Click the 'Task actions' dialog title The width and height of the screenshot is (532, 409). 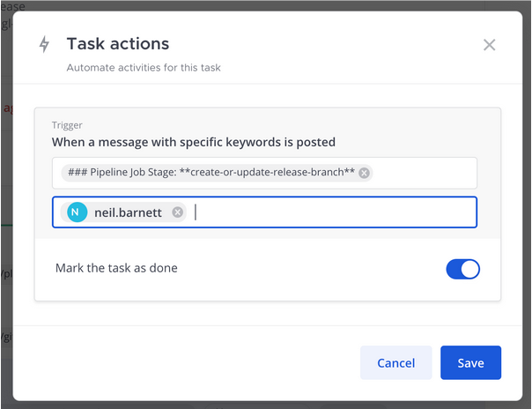(x=118, y=44)
